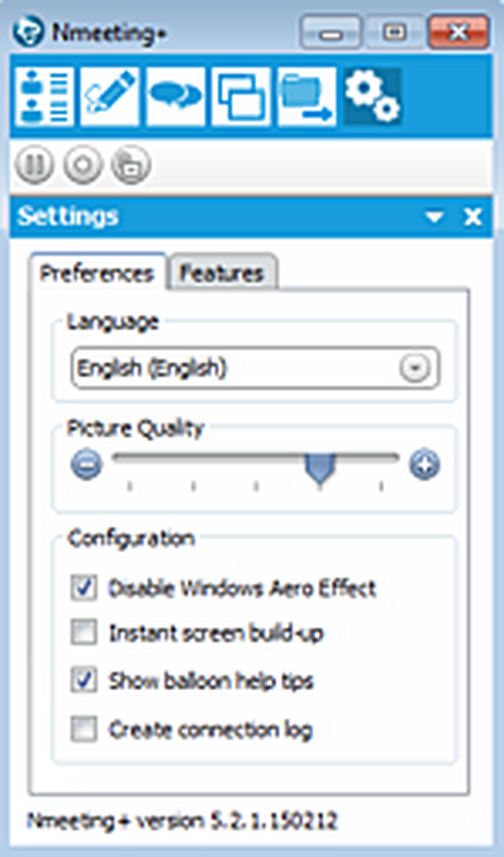Switch to the Features tab
The width and height of the screenshot is (504, 857).
click(x=222, y=273)
